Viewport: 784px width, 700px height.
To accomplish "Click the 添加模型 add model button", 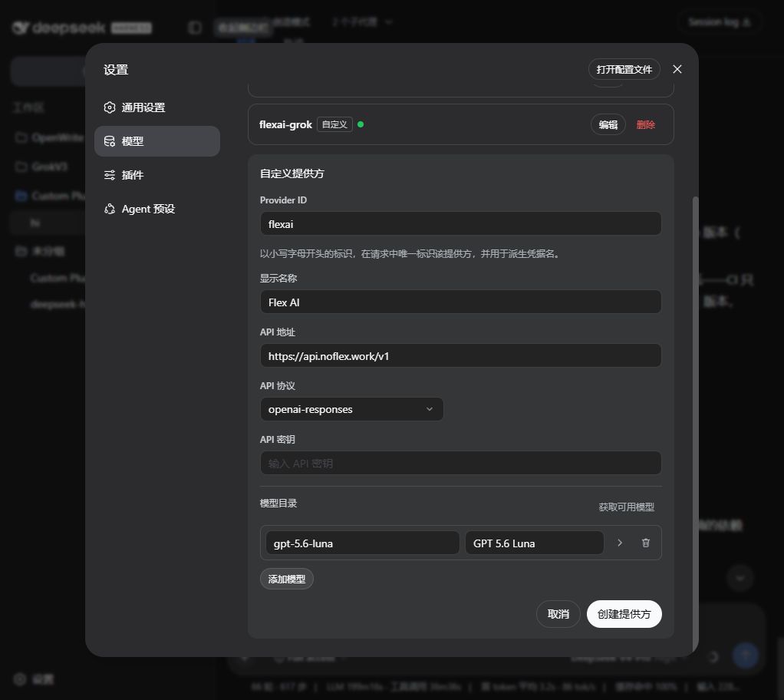I will (x=286, y=579).
